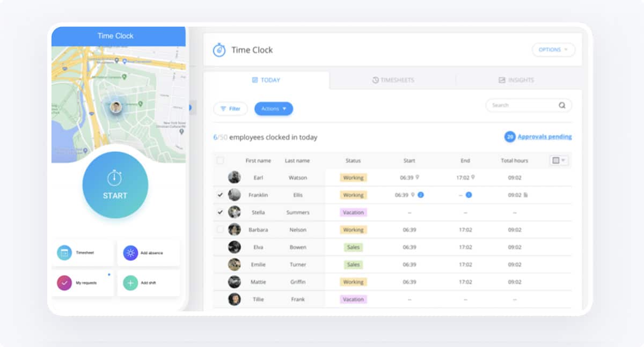Open the Insights tab
This screenshot has height=347, width=644.
[x=516, y=79]
